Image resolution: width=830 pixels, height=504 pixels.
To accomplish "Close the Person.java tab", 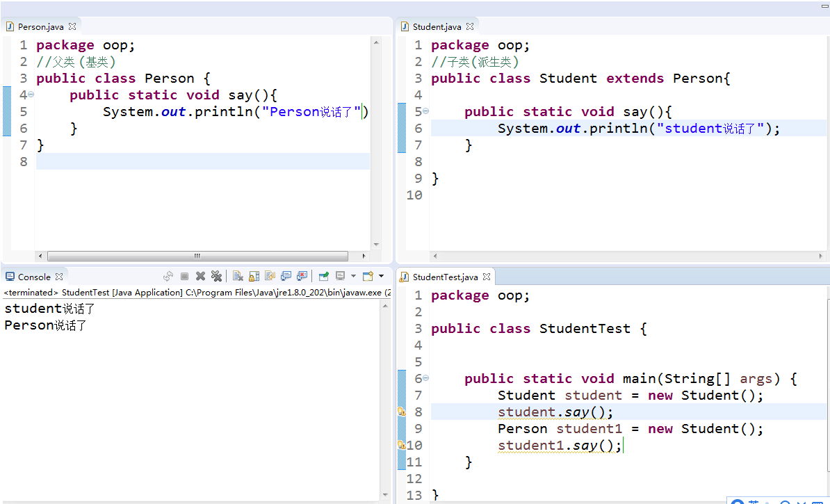I will point(72,26).
